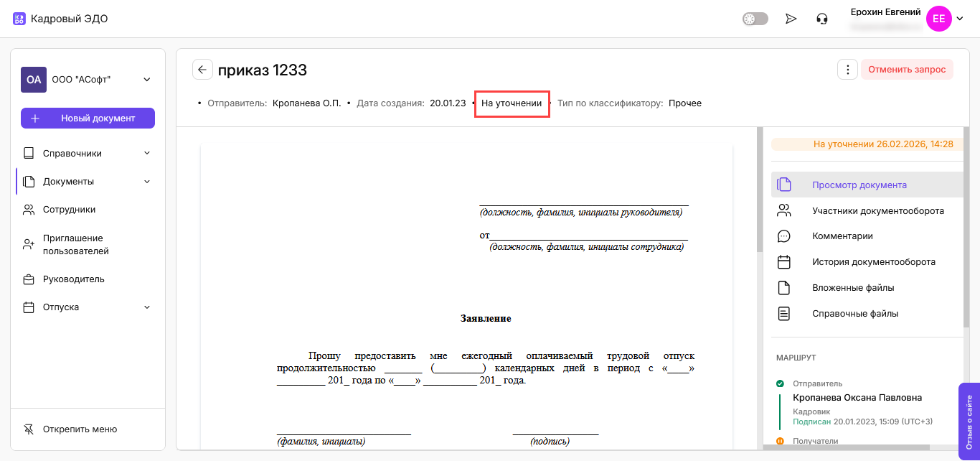Click the send paper plane icon
The height and width of the screenshot is (461, 980).
click(x=791, y=19)
